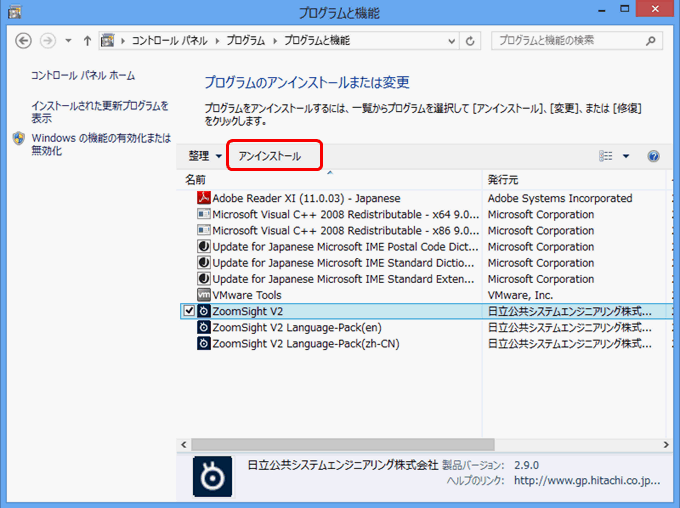Click the view layout icon
Screen dimensions: 680x508
(x=605, y=156)
